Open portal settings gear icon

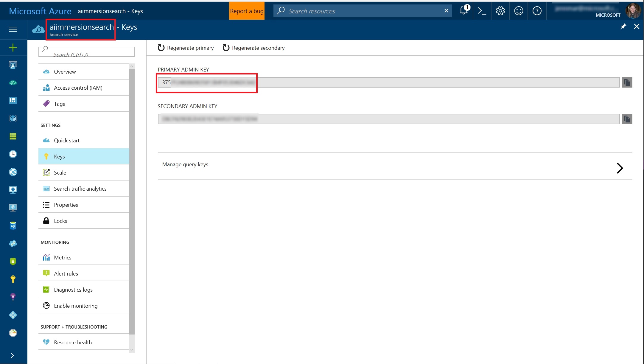pos(500,11)
